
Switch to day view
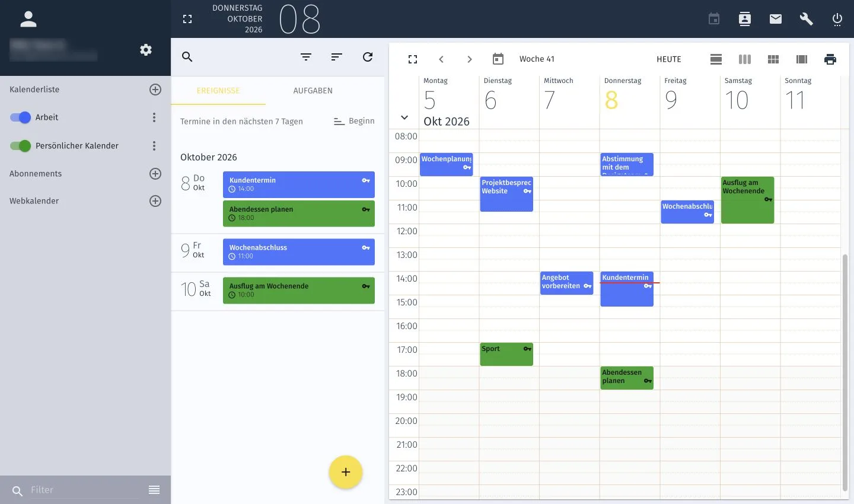click(716, 59)
